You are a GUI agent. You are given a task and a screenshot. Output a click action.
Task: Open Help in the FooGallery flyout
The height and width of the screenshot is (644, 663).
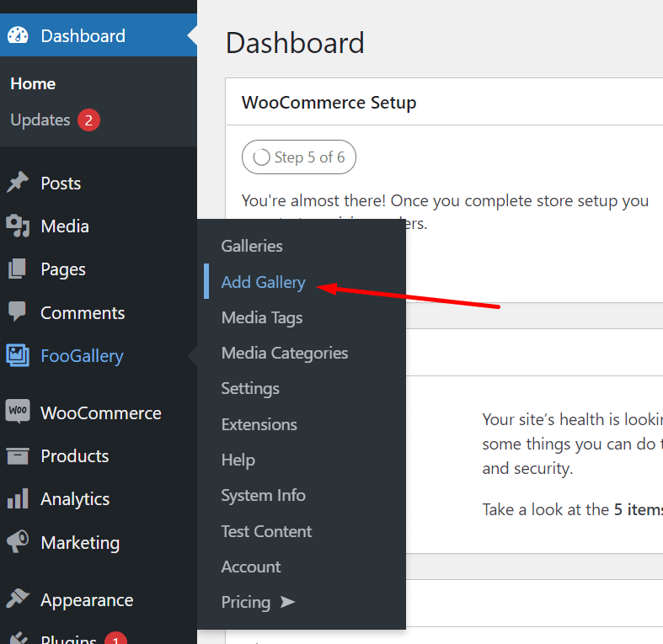(x=238, y=460)
